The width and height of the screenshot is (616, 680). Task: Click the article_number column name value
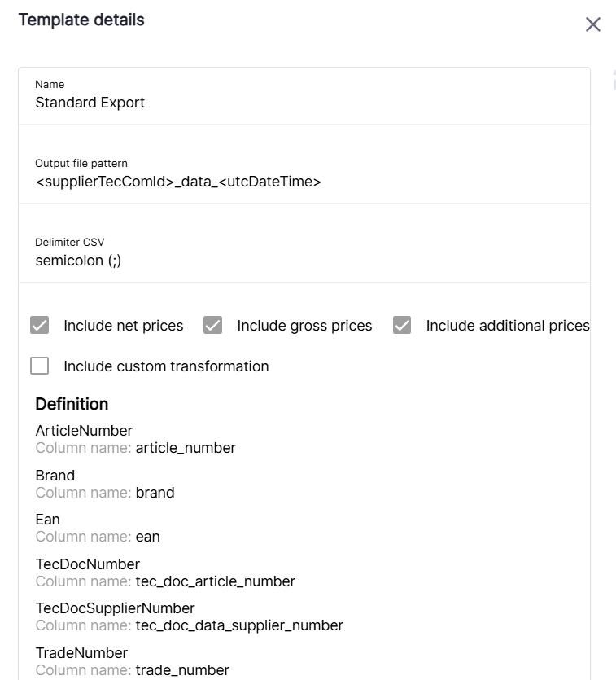tap(186, 448)
